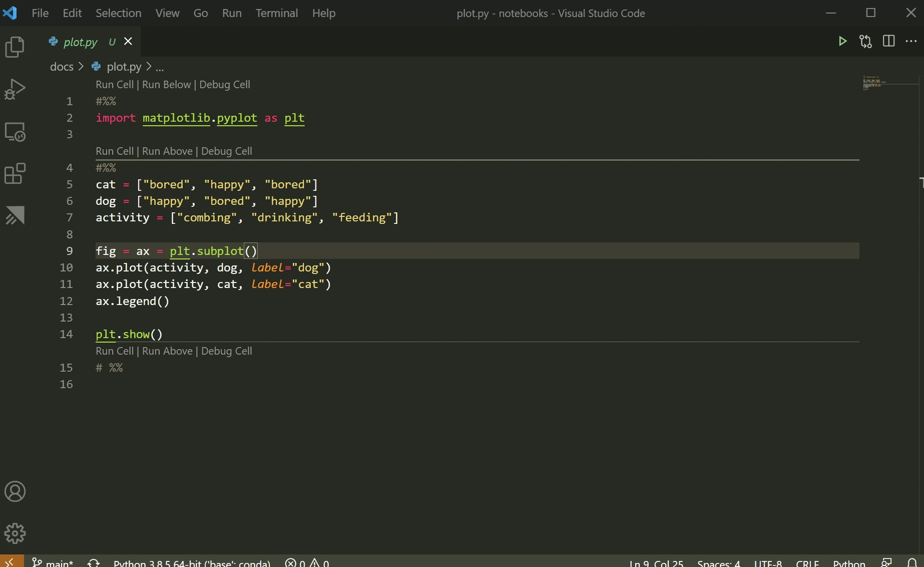Viewport: 924px width, 567px height.
Task: Open the Terminal menu
Action: point(276,13)
